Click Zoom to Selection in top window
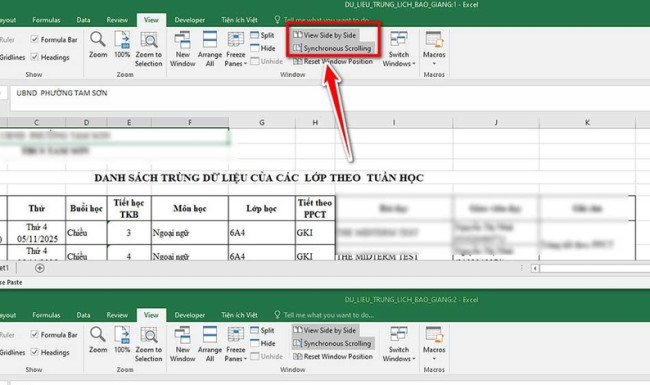Screen dimensions: 650x385 pyautogui.click(x=148, y=49)
